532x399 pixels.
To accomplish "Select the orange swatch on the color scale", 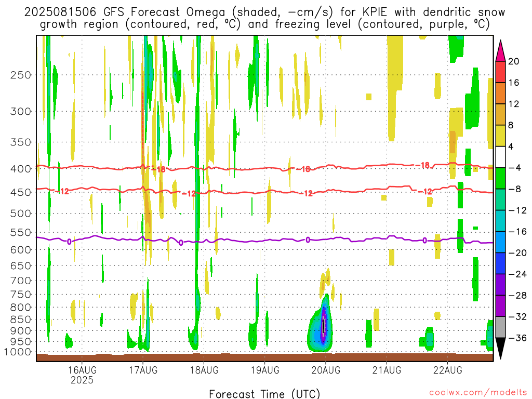I will tap(500, 94).
